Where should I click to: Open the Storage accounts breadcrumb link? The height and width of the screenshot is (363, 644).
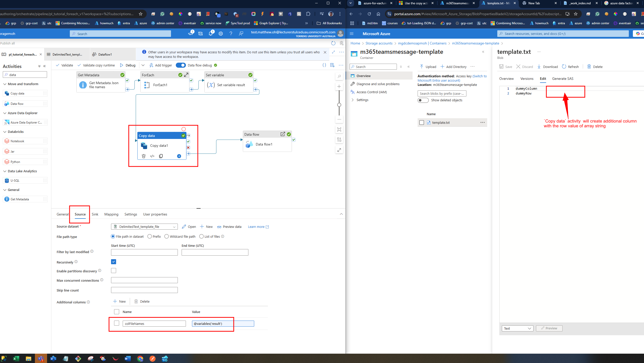point(379,43)
